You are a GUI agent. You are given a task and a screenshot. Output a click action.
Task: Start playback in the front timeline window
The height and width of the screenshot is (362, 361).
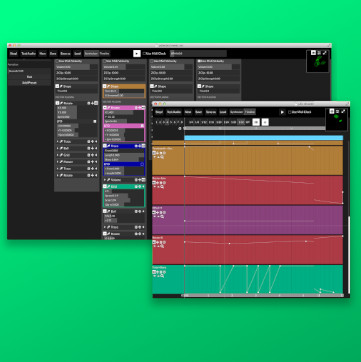pos(282,112)
